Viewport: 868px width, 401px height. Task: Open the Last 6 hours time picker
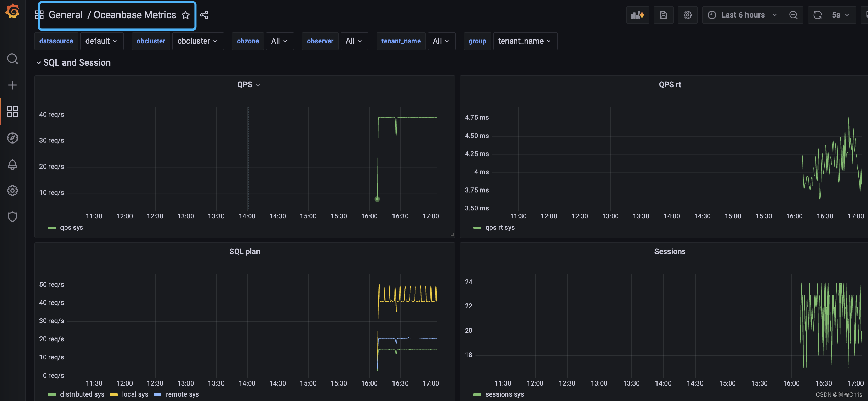pyautogui.click(x=743, y=15)
